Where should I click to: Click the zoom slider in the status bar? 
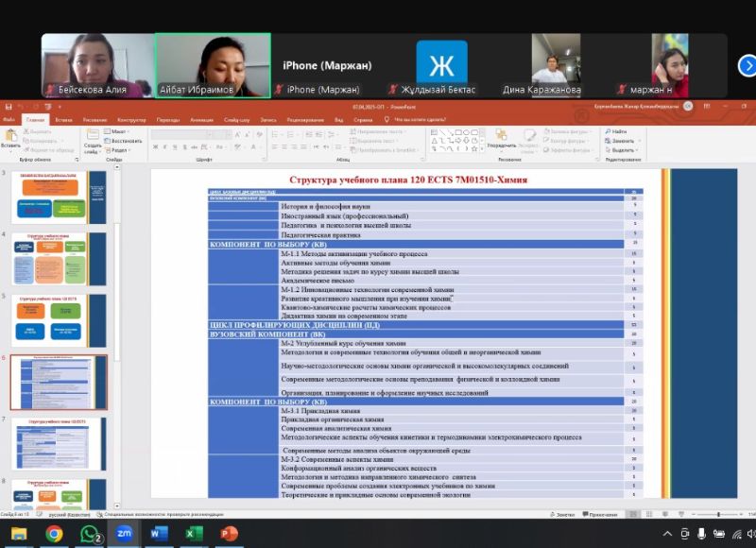click(x=718, y=514)
